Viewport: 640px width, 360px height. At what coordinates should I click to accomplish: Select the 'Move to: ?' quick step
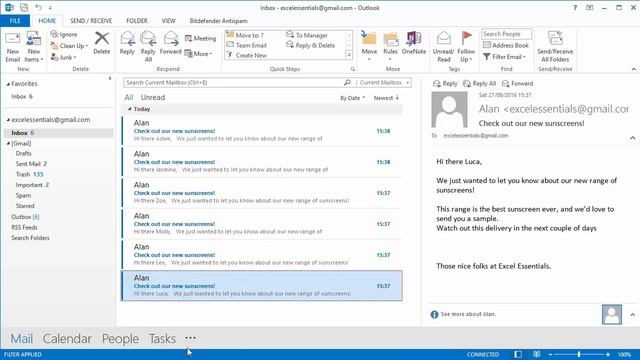point(245,35)
